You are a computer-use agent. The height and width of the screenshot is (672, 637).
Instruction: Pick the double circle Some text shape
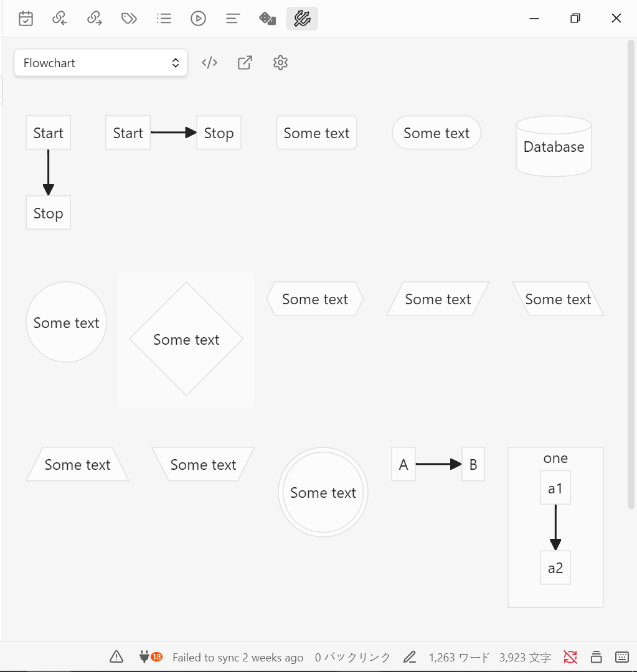(323, 492)
